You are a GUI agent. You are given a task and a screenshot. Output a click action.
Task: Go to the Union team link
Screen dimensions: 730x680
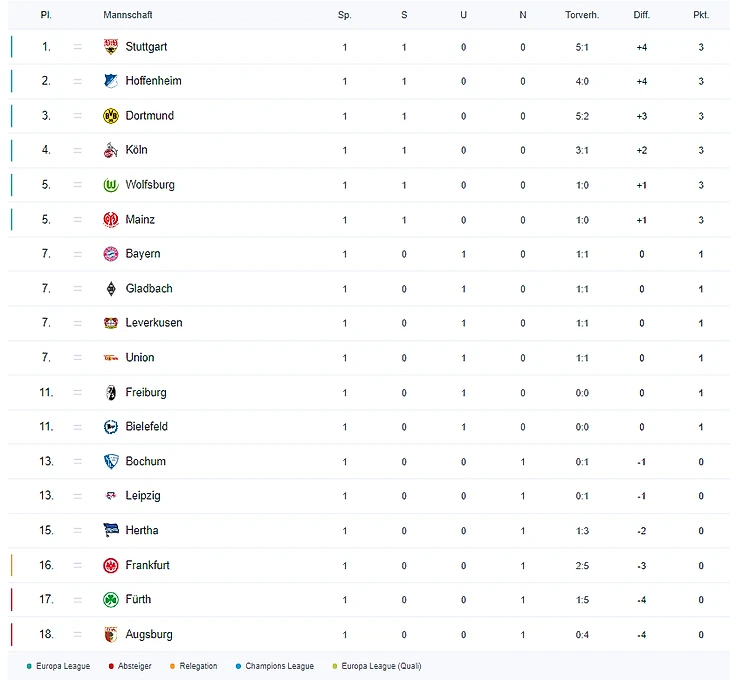(x=140, y=357)
